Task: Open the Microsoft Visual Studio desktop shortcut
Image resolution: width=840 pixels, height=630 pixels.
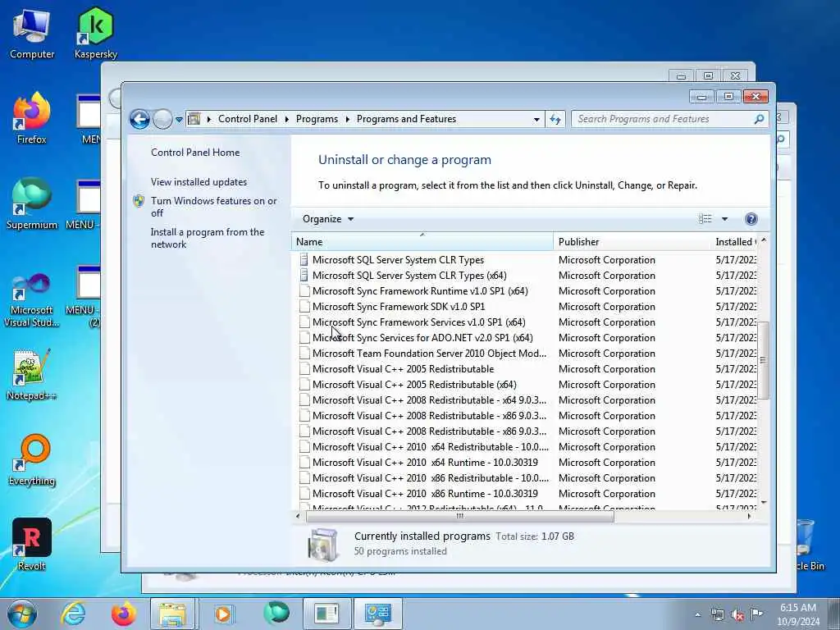Action: (x=32, y=300)
